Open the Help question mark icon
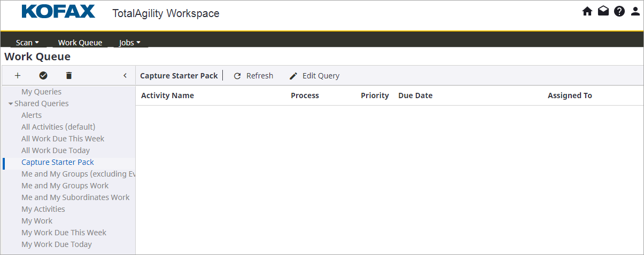This screenshot has height=255, width=644. point(619,11)
